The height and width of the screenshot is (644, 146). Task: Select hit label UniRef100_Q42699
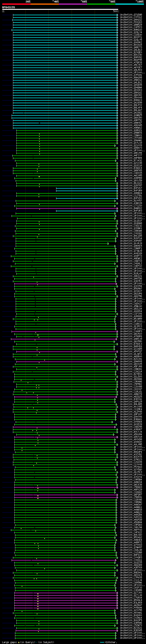pyautogui.click(x=131, y=103)
